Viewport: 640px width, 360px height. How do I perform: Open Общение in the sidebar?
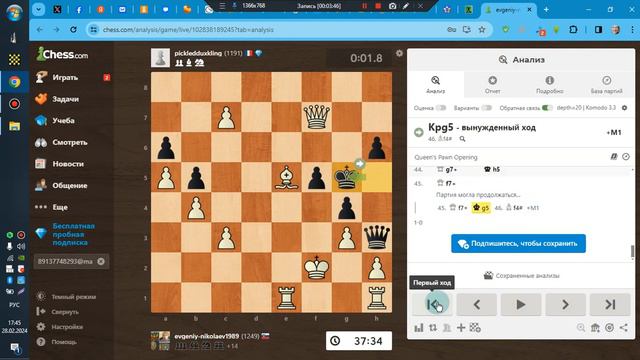tap(71, 186)
